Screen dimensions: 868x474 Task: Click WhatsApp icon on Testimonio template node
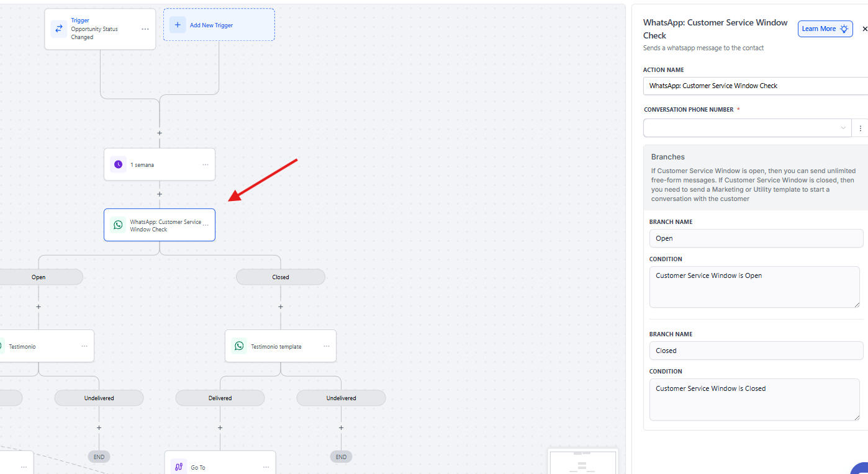(x=239, y=346)
